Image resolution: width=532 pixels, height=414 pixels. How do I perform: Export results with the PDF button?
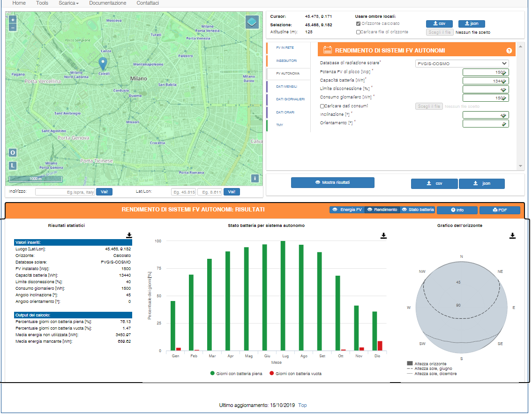500,210
